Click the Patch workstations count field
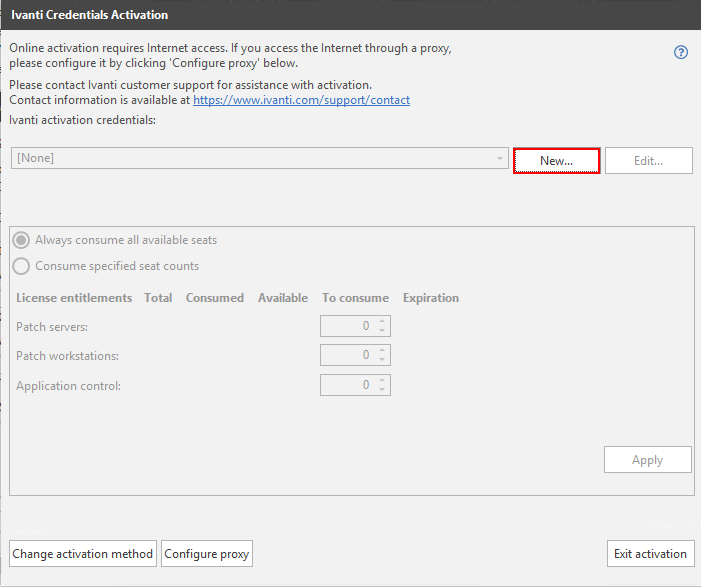This screenshot has width=701, height=587. 355,355
